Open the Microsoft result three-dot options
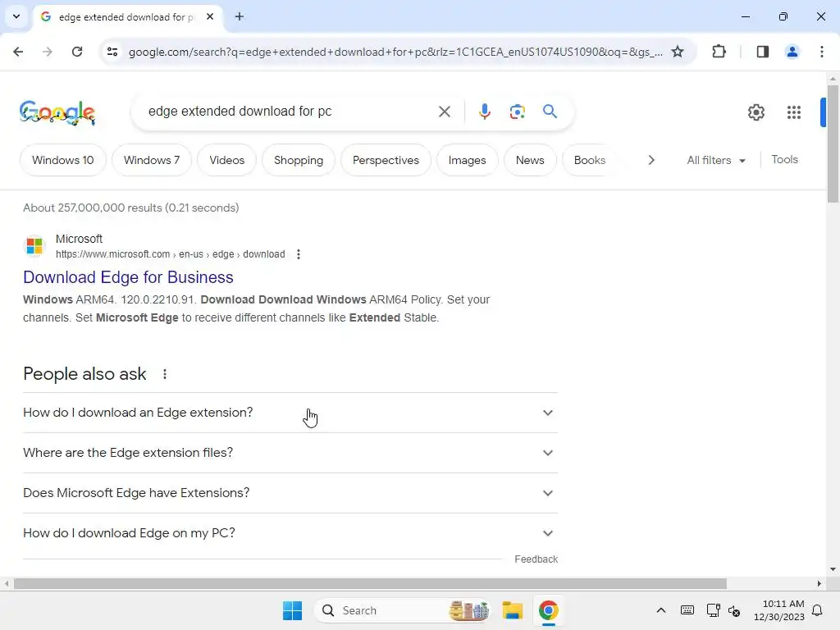The width and height of the screenshot is (840, 630). tap(299, 254)
